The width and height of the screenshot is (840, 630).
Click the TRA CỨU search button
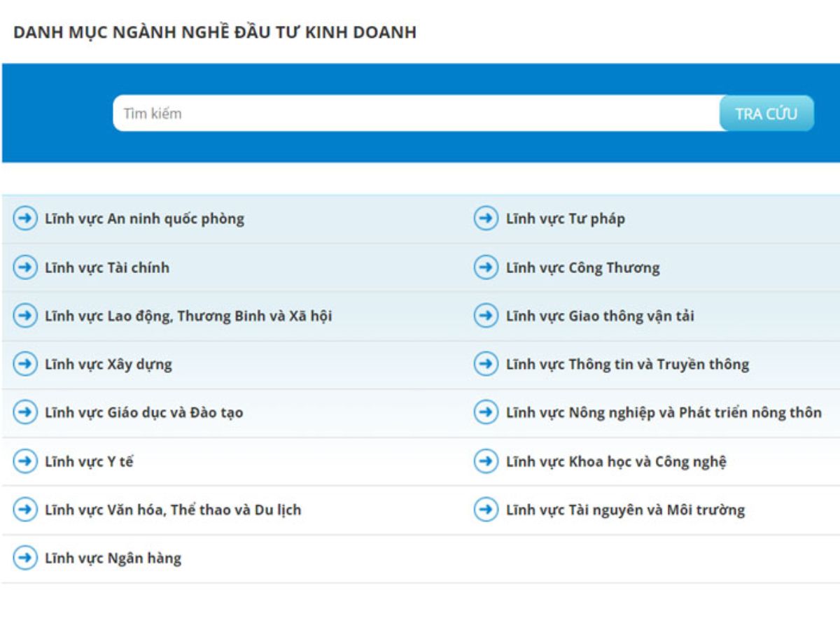pos(764,113)
